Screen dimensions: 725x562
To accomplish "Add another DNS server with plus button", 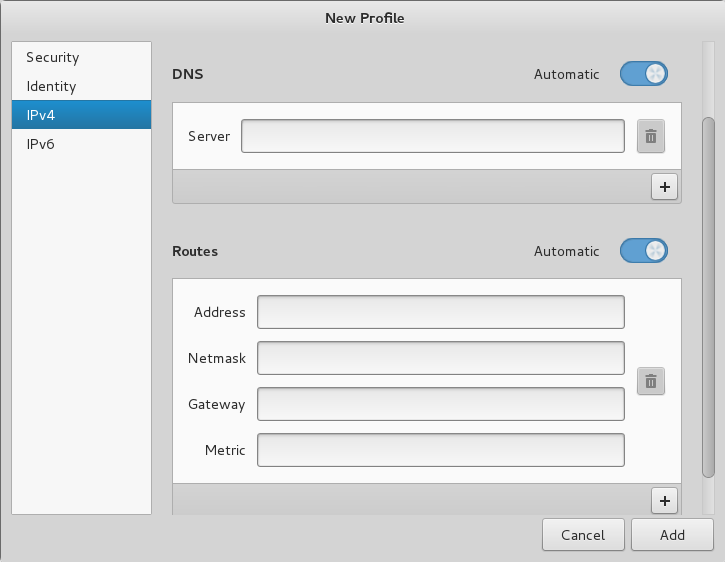I will (664, 186).
